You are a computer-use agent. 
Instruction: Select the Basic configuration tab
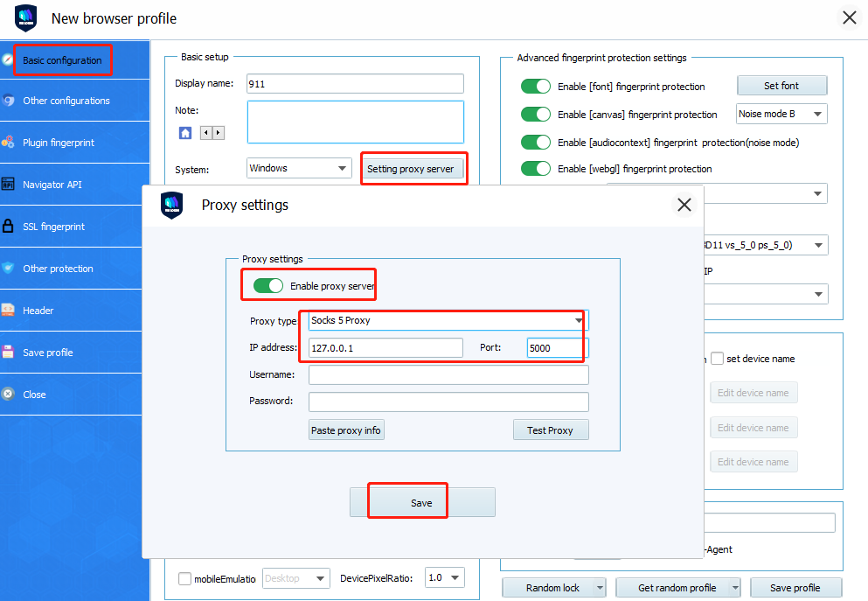62,60
